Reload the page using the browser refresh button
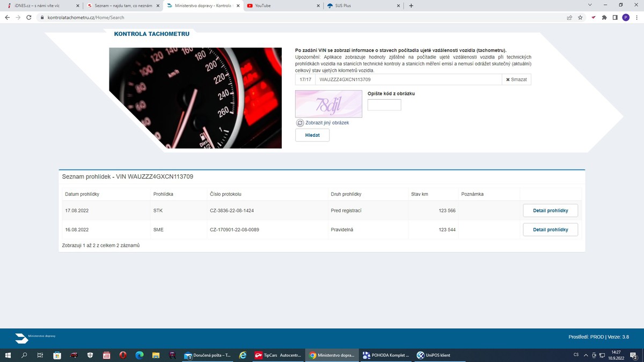The image size is (644, 362). click(29, 18)
